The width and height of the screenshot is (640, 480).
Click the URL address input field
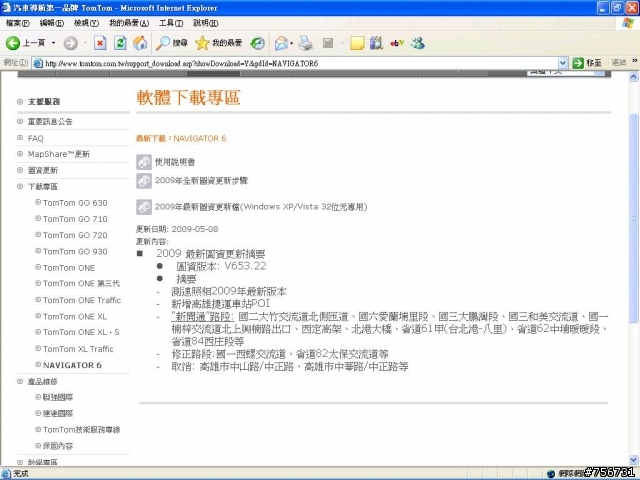[300, 63]
